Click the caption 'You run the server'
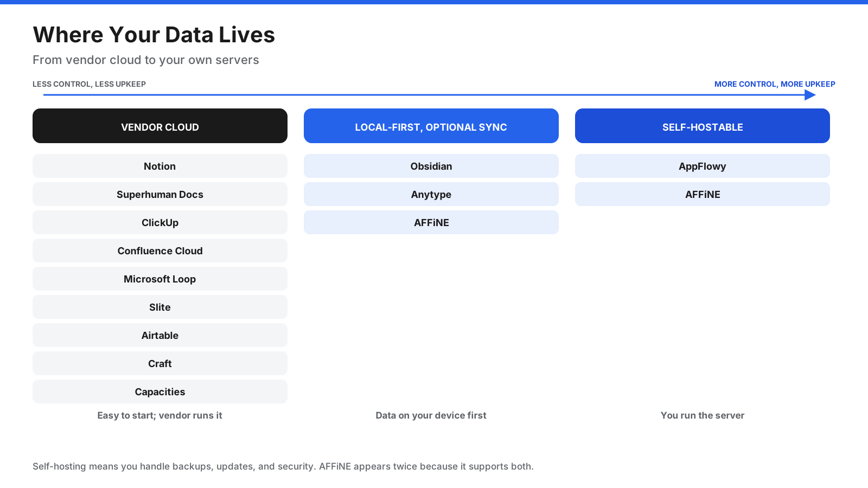 tap(703, 415)
